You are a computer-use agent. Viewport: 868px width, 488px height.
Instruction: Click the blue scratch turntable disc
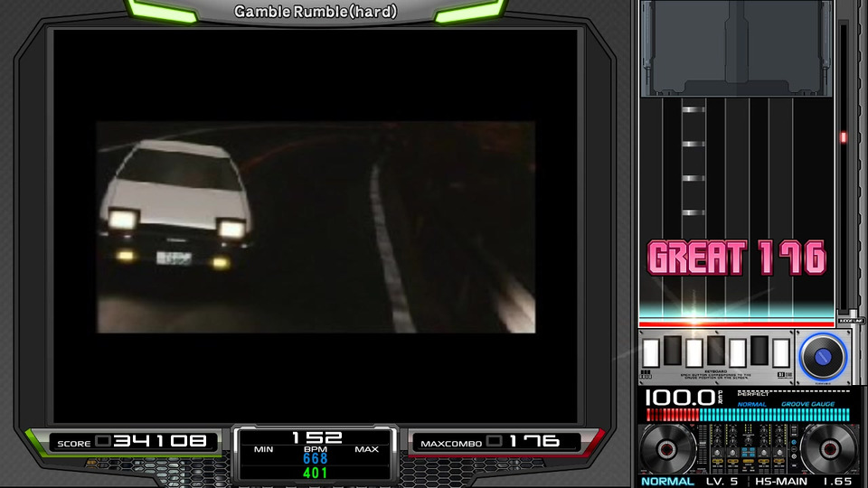(x=823, y=357)
